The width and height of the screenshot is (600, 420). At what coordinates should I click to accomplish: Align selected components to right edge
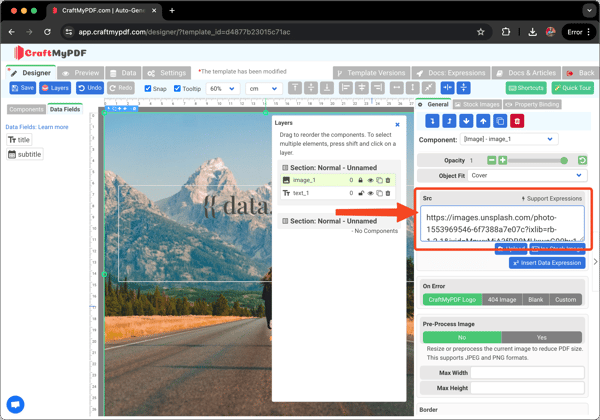378,88
